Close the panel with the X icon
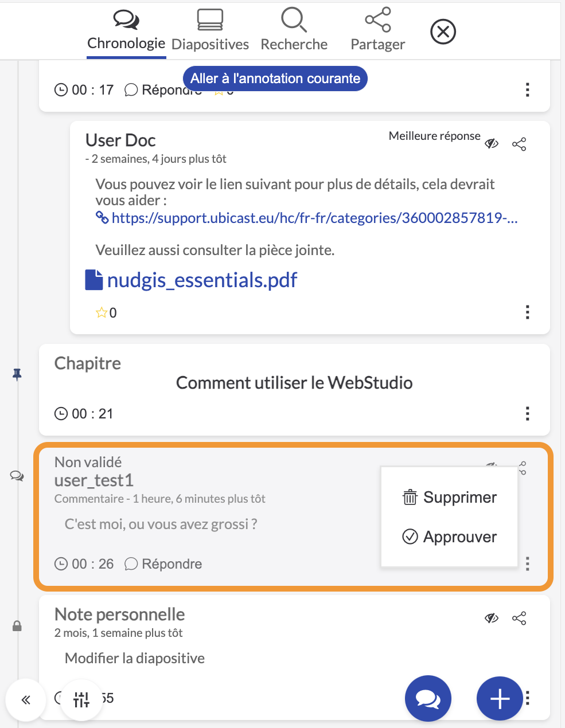 pos(443,32)
